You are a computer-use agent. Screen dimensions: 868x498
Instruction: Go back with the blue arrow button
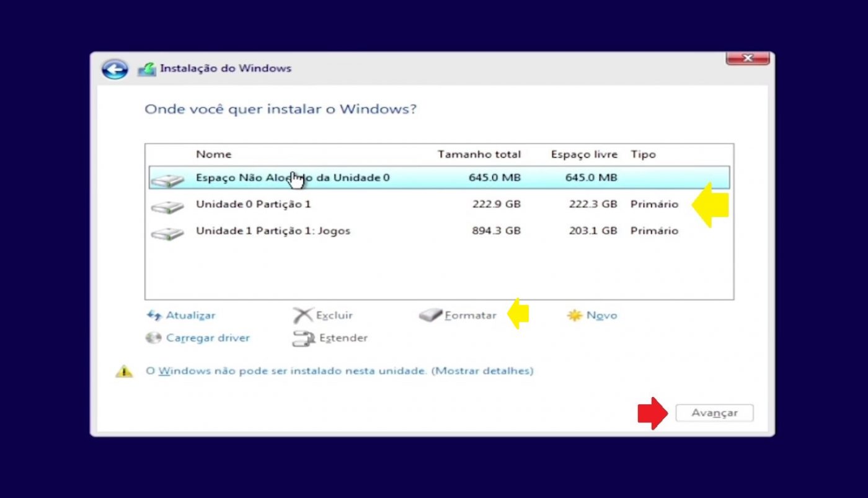(115, 69)
